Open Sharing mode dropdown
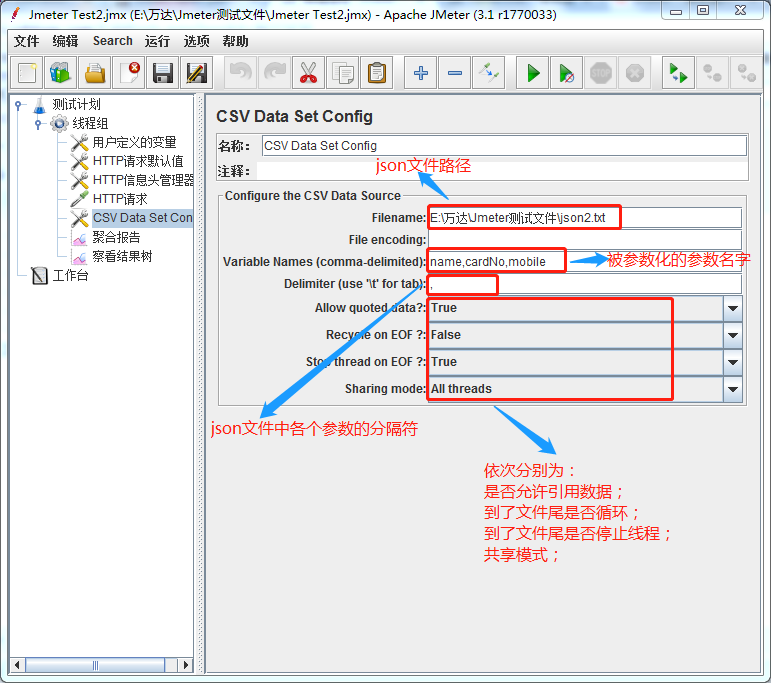Image resolution: width=771 pixels, height=683 pixels. 733,389
